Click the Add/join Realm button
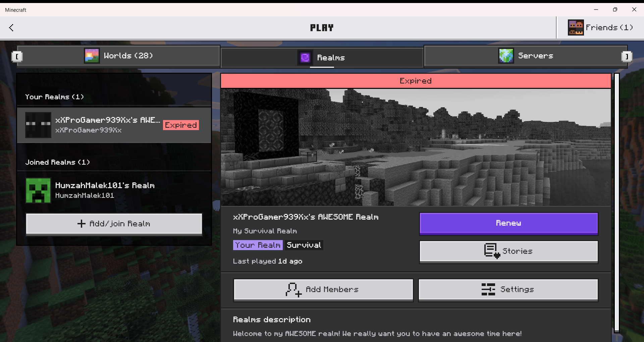 tap(114, 224)
